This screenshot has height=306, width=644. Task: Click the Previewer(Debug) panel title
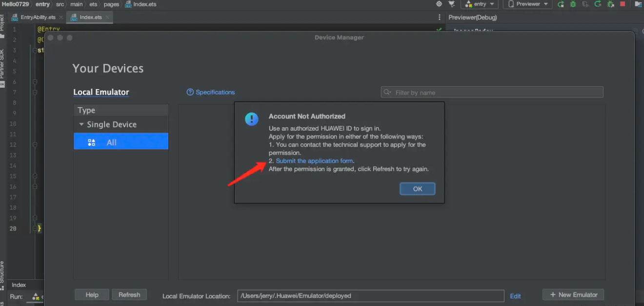(473, 17)
